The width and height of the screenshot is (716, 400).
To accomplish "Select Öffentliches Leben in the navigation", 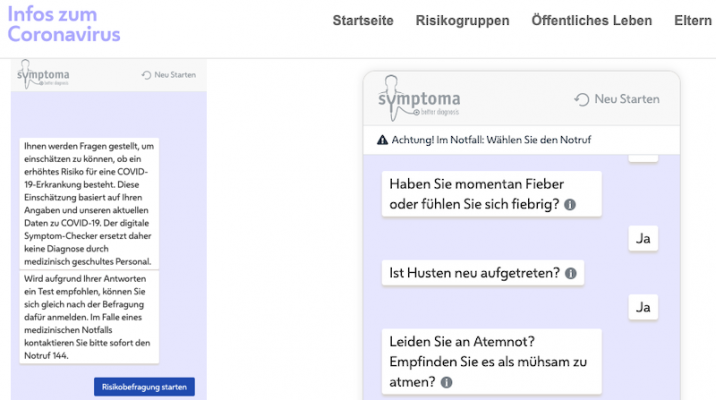I will click(592, 21).
